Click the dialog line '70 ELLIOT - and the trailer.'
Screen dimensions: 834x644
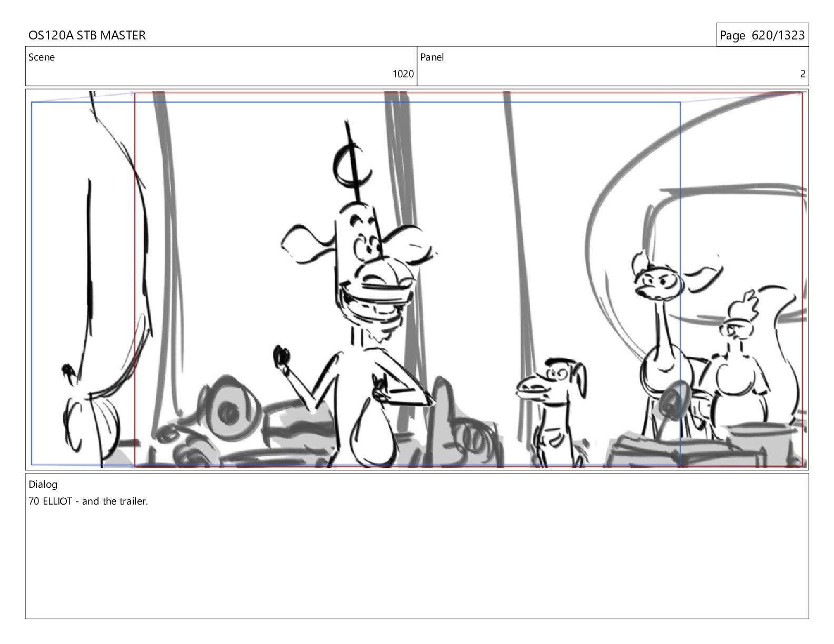[x=88, y=501]
